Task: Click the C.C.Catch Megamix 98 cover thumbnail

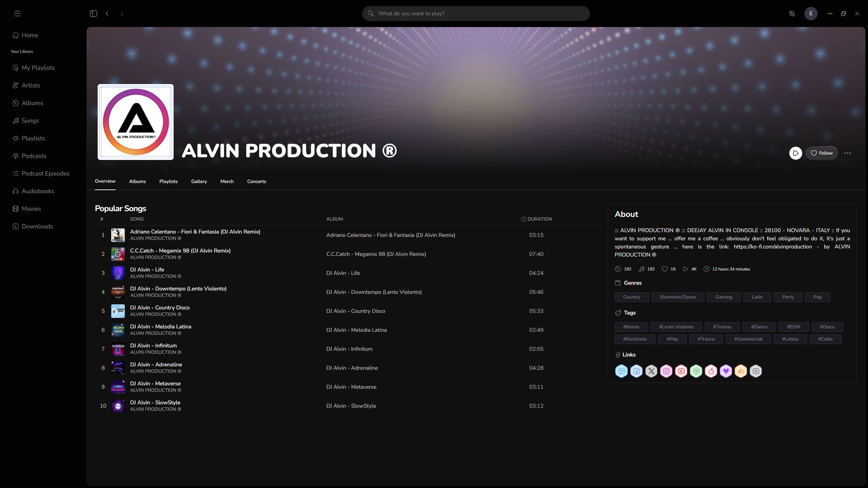Action: 118,254
